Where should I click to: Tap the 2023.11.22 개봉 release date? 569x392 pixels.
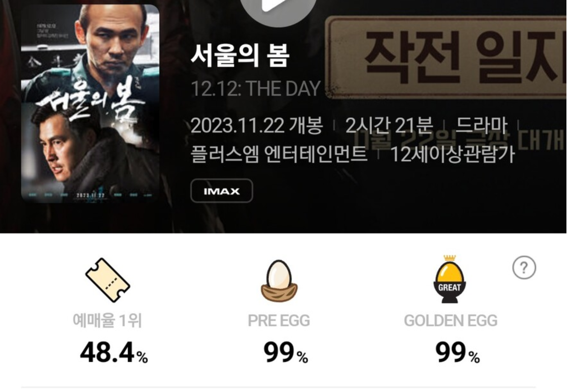pos(257,125)
